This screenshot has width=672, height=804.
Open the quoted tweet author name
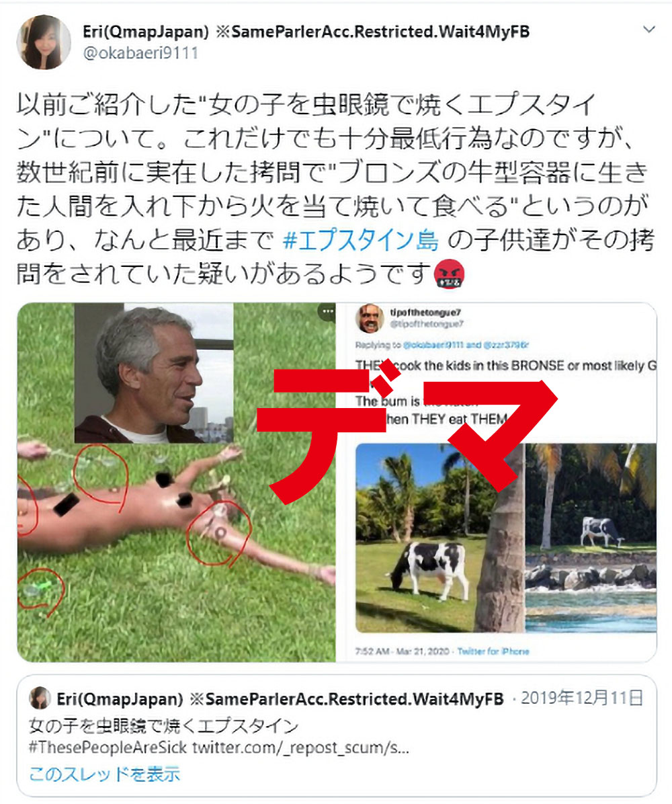point(280,699)
